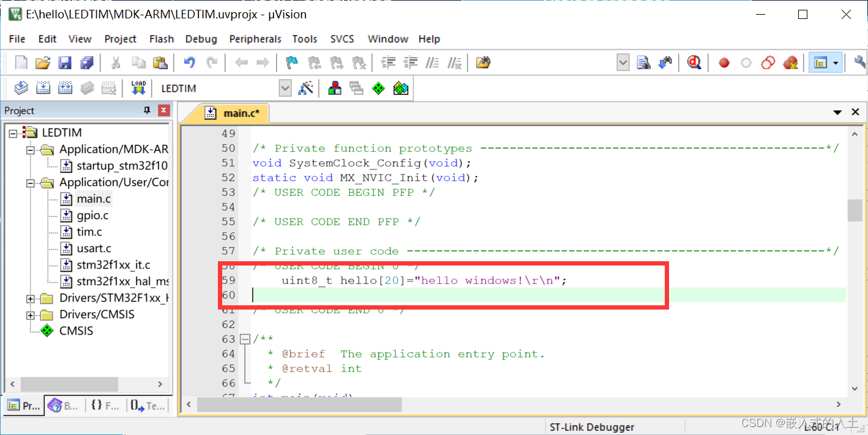Translate current file icon
This screenshot has width=868, height=435.
(x=21, y=88)
